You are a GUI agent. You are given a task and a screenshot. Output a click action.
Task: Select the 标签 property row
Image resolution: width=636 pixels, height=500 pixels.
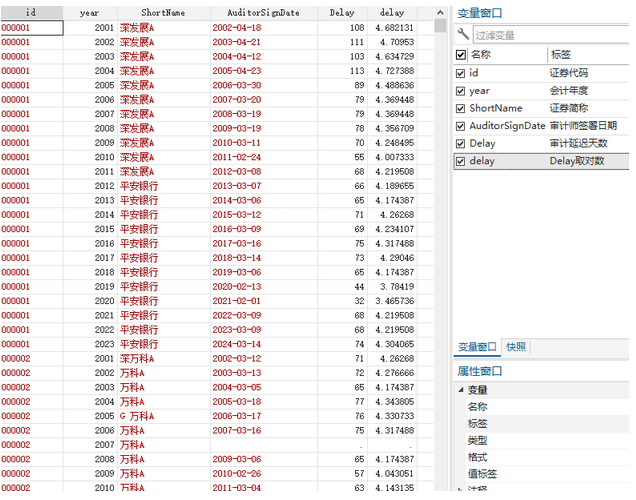click(548, 424)
